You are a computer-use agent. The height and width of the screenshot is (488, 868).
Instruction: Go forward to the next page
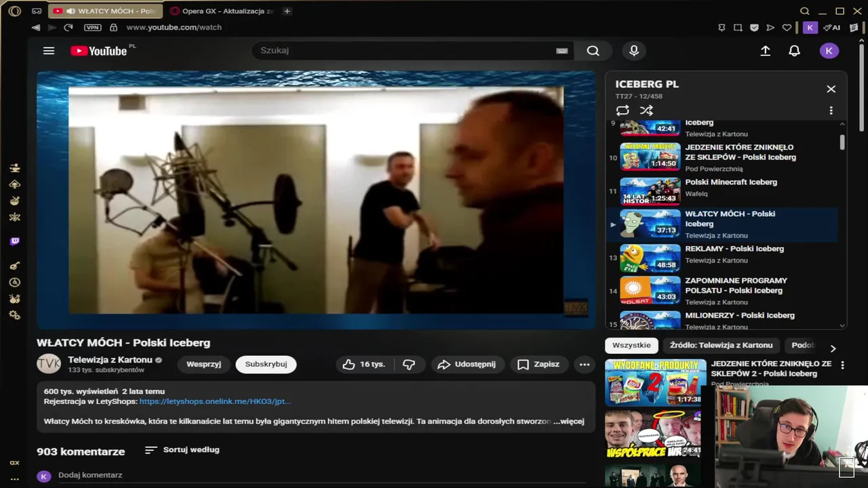pos(52,27)
